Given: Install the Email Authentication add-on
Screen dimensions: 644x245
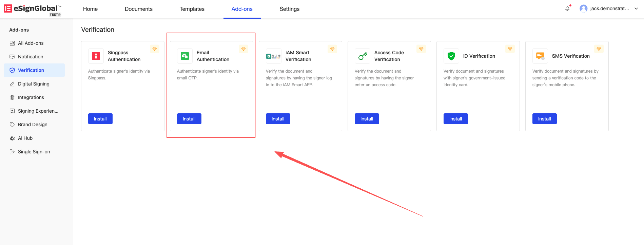Looking at the screenshot, I should pyautogui.click(x=189, y=119).
